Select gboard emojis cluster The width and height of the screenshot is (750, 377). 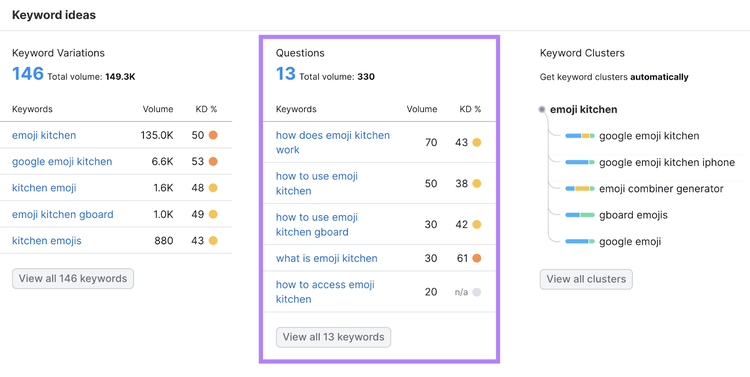[633, 215]
